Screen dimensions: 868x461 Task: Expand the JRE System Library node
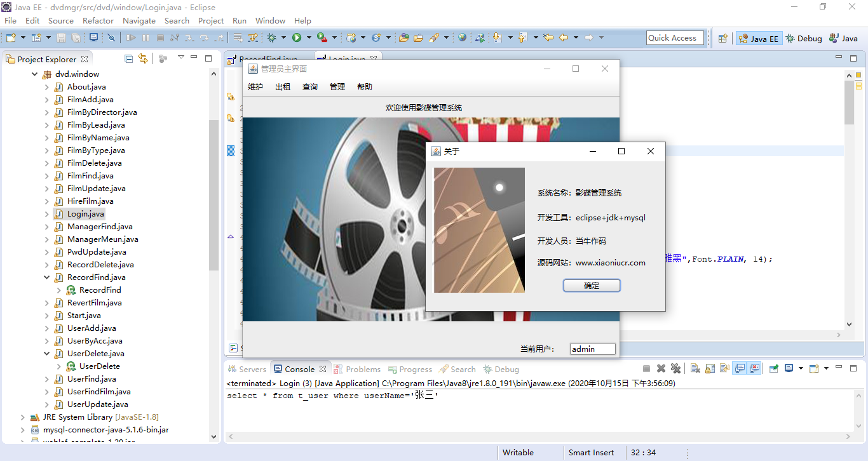pos(23,417)
